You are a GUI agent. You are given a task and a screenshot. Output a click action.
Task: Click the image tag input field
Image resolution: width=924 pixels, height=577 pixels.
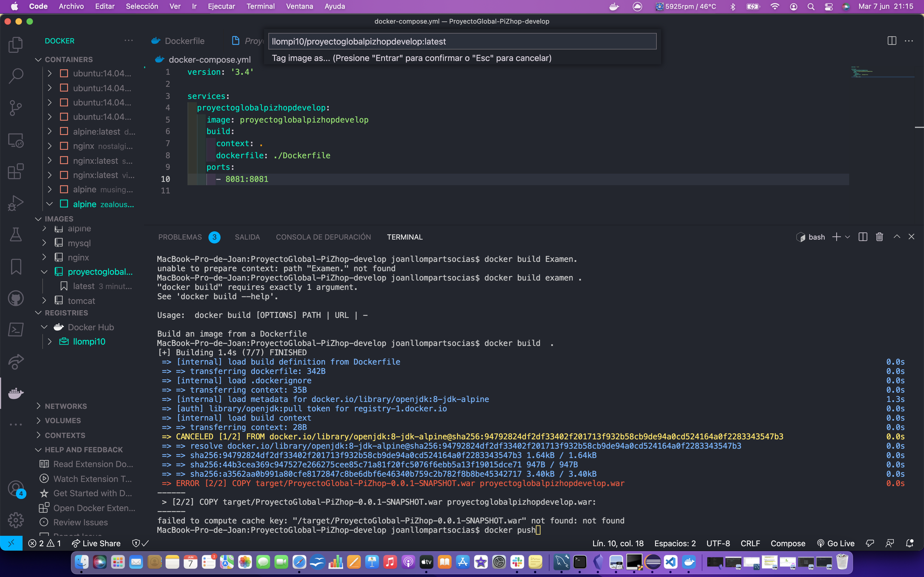coord(462,41)
